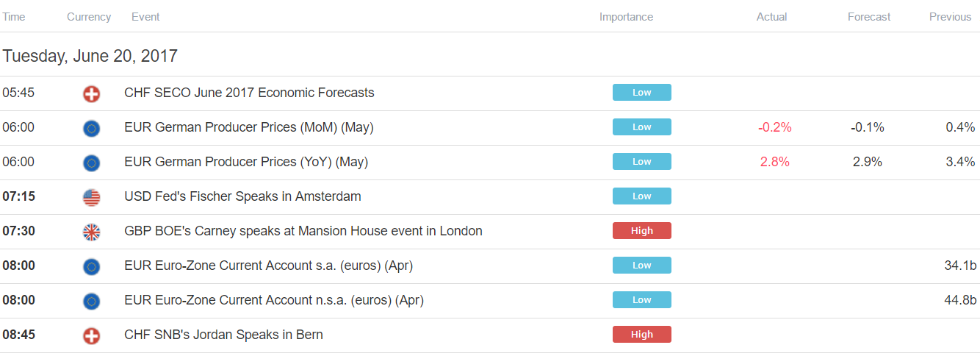Click EU flag beside German Producer Prices (MoM)
This screenshot has height=356, width=980.
91,128
